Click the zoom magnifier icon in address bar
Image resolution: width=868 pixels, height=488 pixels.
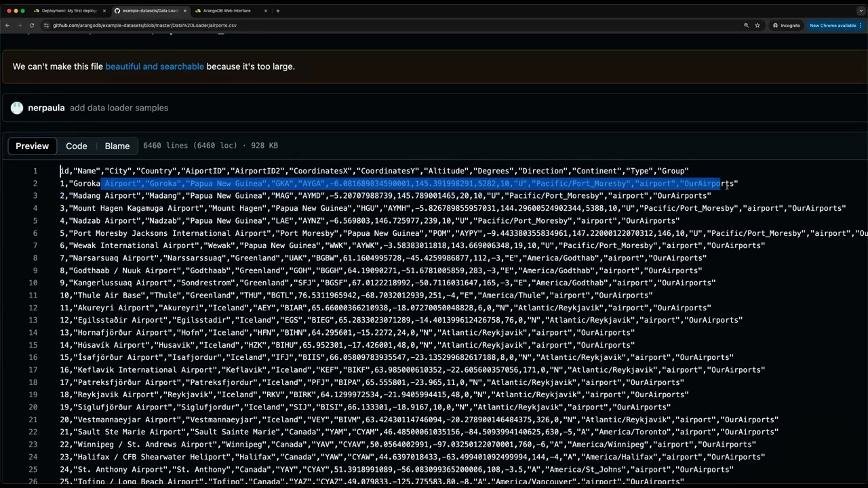click(746, 25)
